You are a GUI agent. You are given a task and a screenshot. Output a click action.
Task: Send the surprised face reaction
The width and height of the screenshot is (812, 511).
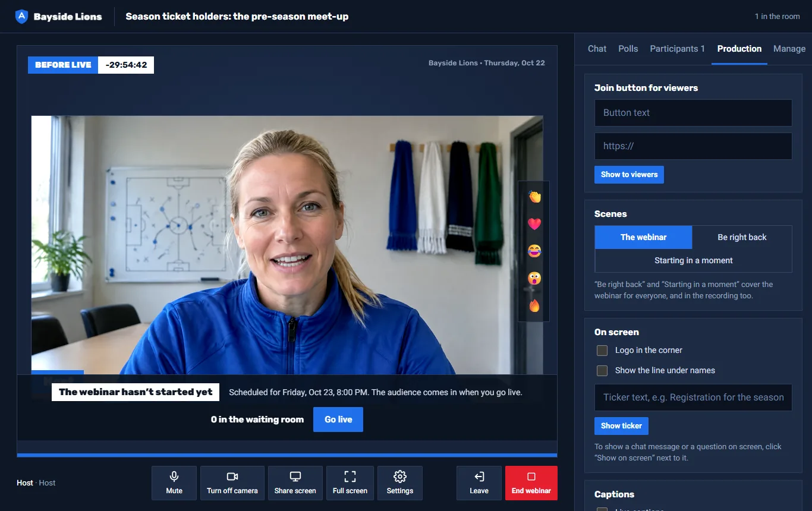point(534,278)
